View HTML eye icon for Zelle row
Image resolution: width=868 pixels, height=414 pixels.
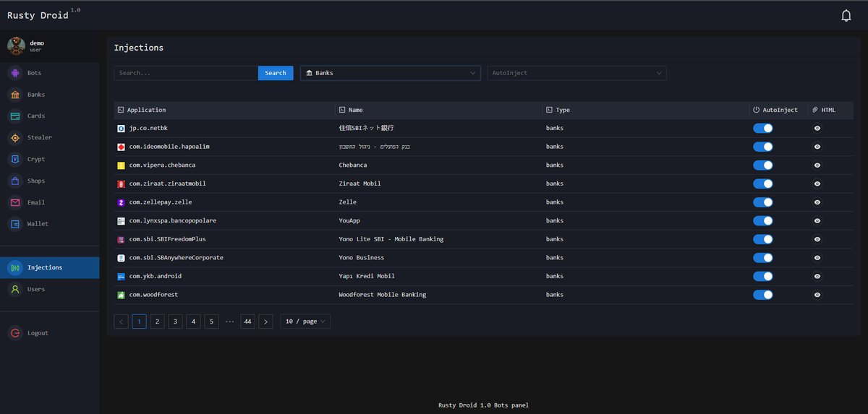click(x=817, y=202)
